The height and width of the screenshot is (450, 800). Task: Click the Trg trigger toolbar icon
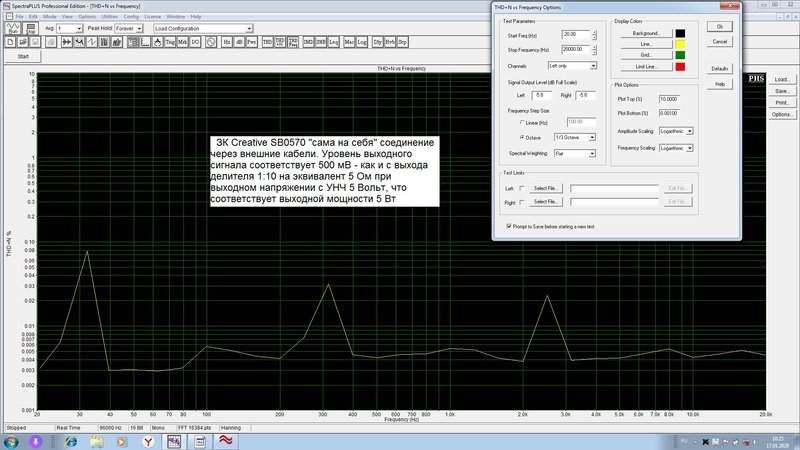click(170, 42)
